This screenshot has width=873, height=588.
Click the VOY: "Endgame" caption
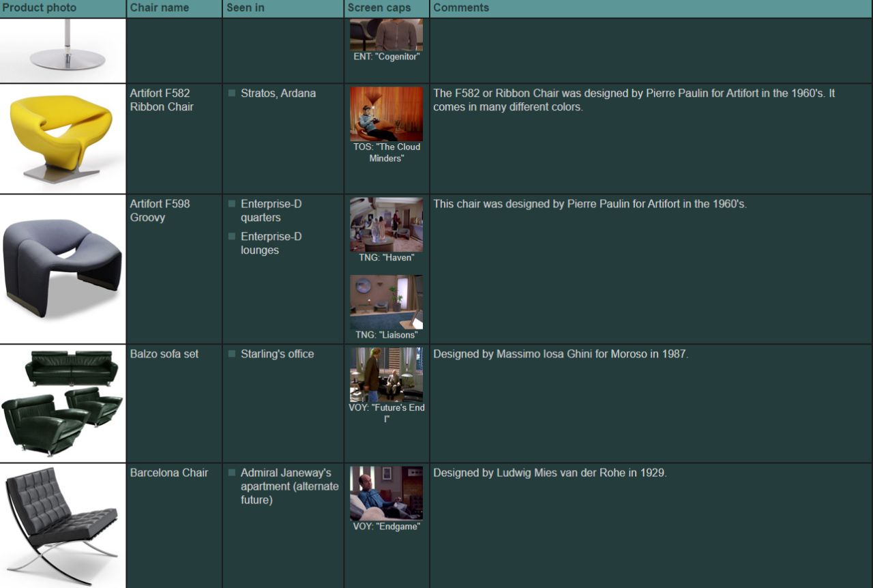pos(386,527)
